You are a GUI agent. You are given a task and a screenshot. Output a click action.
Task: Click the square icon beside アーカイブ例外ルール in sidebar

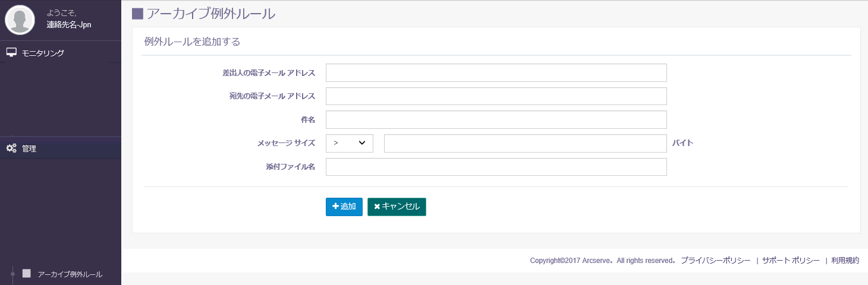(x=26, y=273)
